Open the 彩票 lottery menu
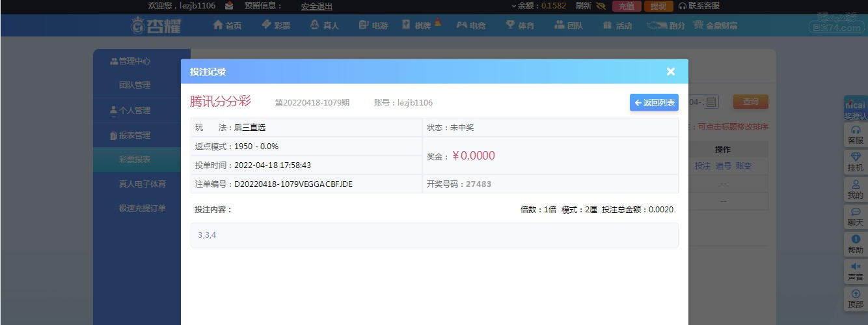The width and height of the screenshot is (868, 325). point(276,25)
